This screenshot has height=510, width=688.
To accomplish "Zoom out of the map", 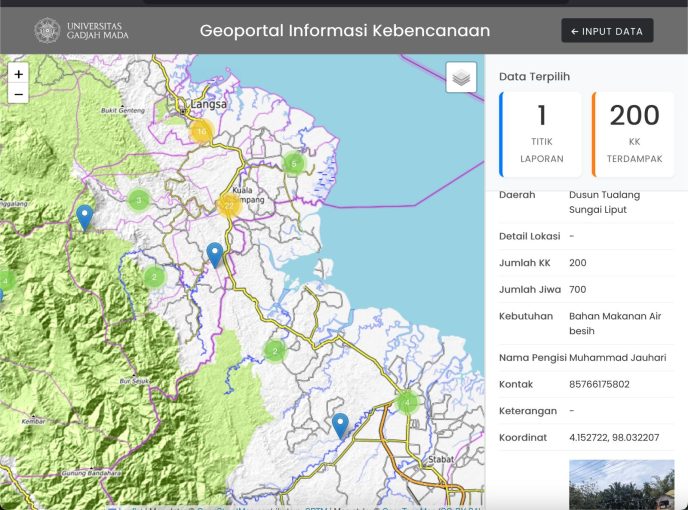I will 18,94.
